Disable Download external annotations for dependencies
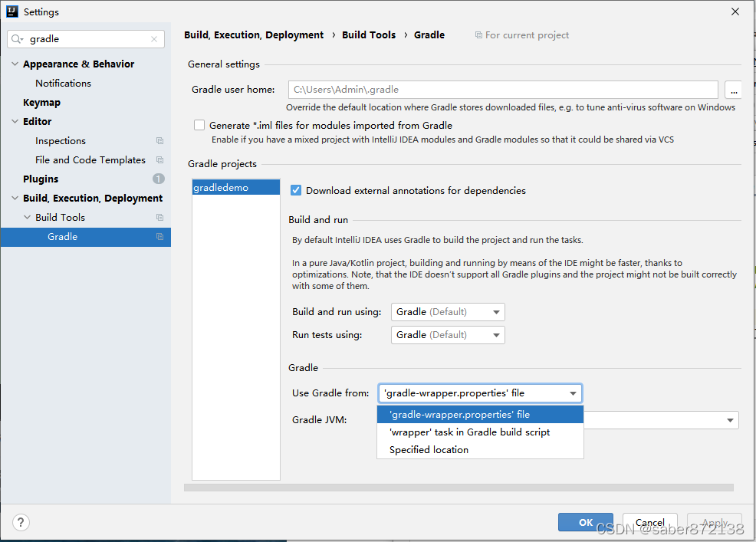Screen dimensions: 756x542 (x=295, y=190)
